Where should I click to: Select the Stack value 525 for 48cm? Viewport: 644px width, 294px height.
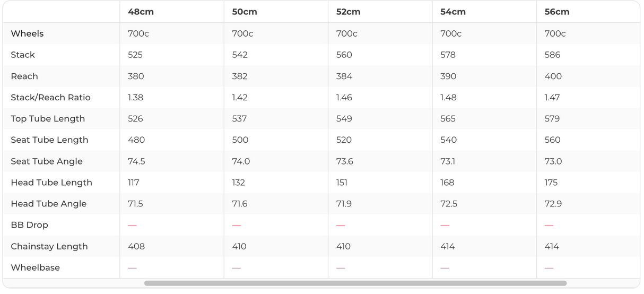pos(135,55)
